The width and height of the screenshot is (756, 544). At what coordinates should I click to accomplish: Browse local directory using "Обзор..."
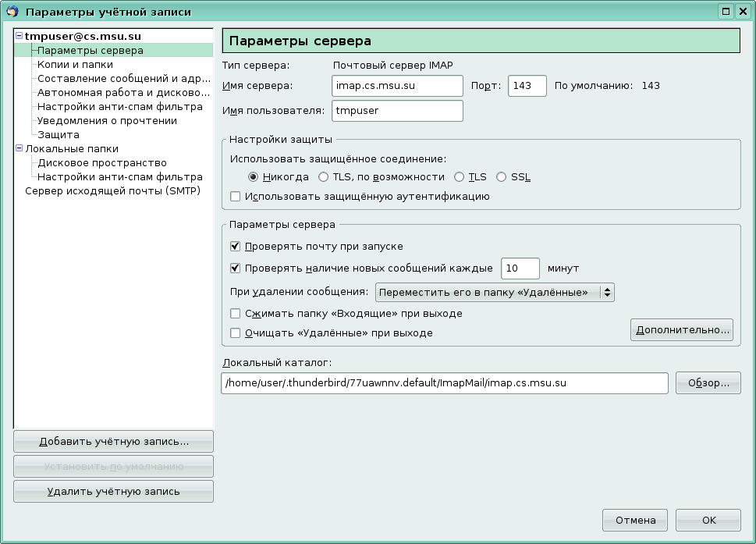[x=707, y=382]
